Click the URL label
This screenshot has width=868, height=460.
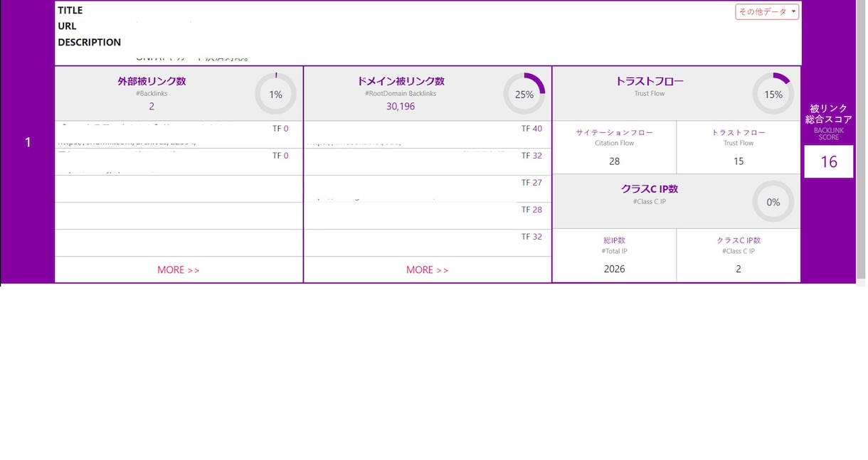pos(67,26)
